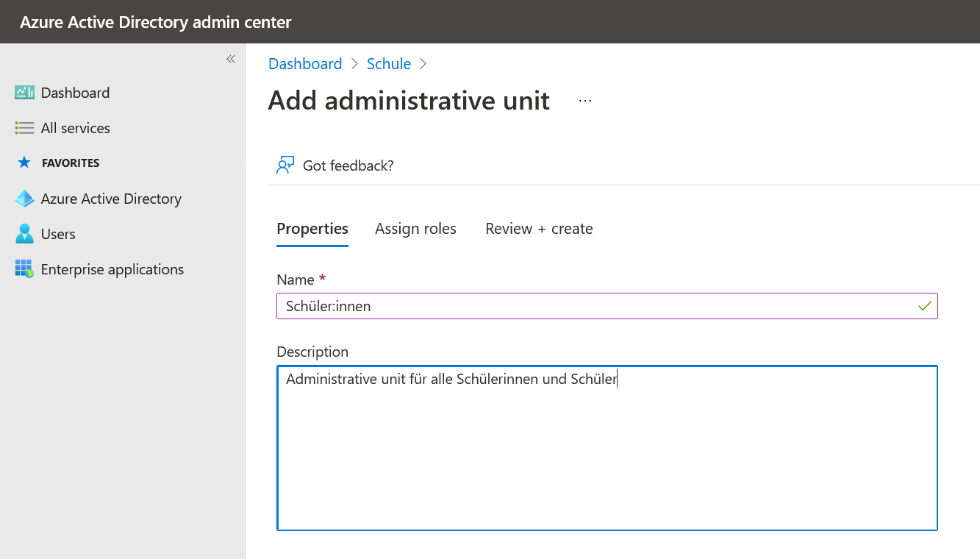Navigate to Schule in the breadcrumb
The image size is (980, 559).
(x=389, y=64)
